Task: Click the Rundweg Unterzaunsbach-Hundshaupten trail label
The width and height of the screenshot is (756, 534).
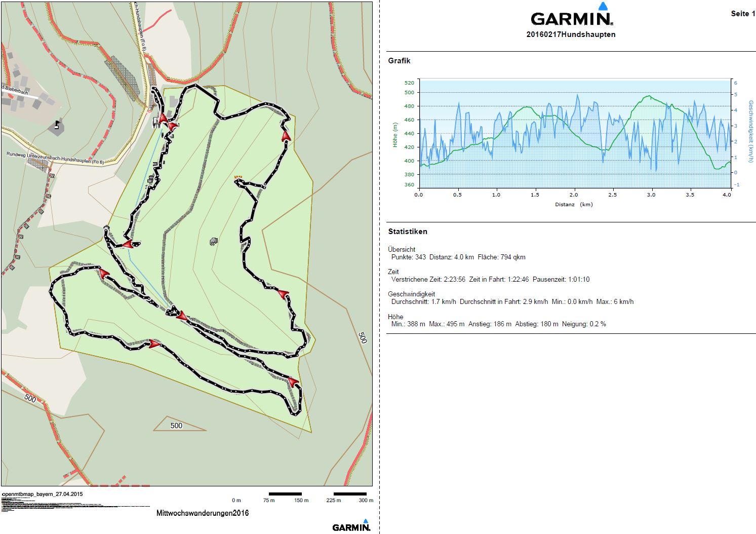Action: [x=55, y=158]
